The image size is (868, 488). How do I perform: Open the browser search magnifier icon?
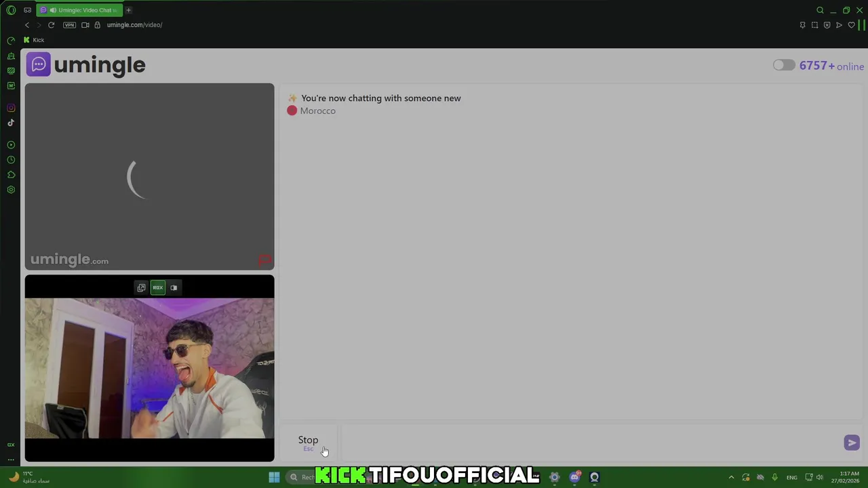[820, 10]
